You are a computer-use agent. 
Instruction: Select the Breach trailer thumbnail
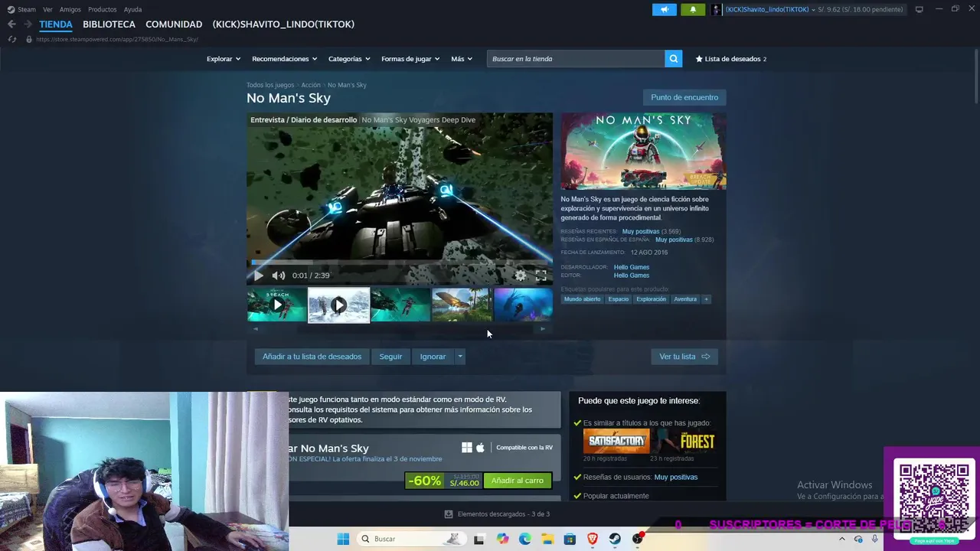277,305
